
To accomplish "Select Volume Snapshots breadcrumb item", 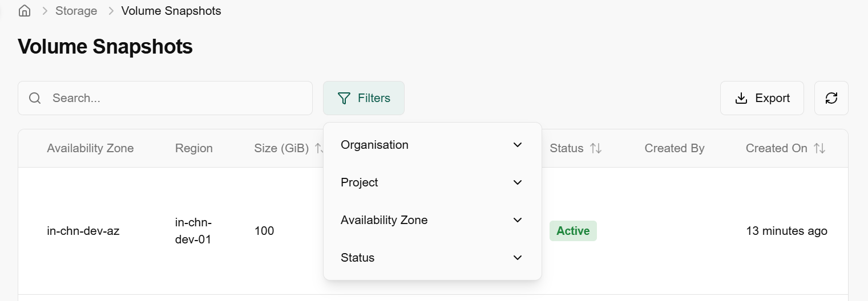I will (171, 11).
